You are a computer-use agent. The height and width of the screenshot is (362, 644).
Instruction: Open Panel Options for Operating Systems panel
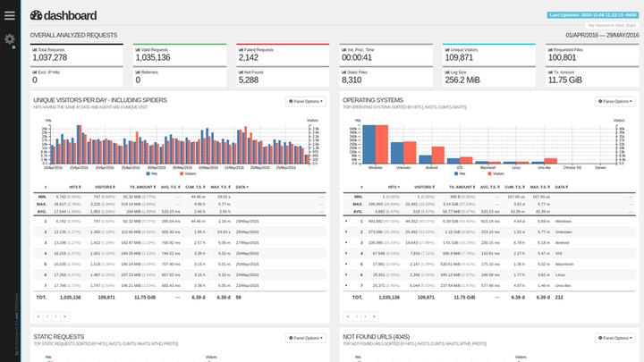click(x=615, y=101)
